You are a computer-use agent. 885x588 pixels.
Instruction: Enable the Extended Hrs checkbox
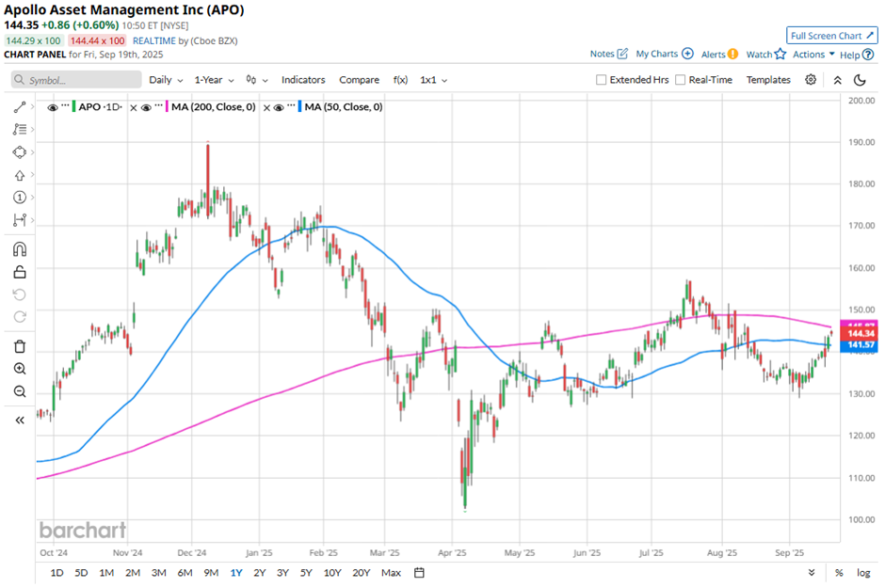click(601, 80)
